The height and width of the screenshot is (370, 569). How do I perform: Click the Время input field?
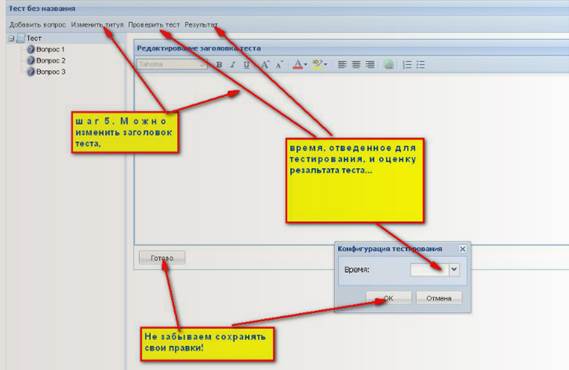click(x=429, y=270)
